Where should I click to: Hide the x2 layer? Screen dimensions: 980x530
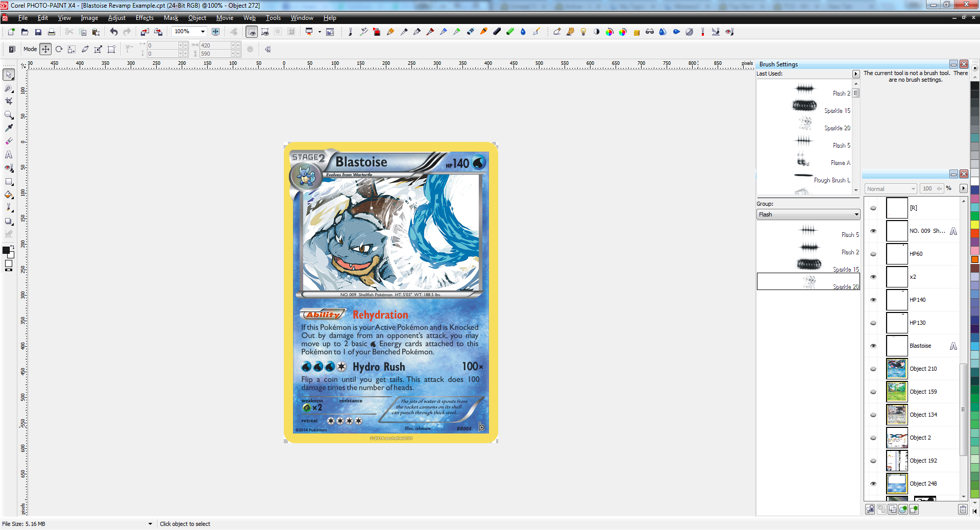click(873, 277)
